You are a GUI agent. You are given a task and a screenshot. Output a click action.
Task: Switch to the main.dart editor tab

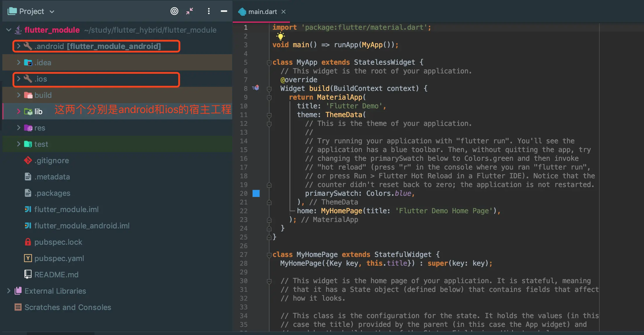[x=262, y=12]
